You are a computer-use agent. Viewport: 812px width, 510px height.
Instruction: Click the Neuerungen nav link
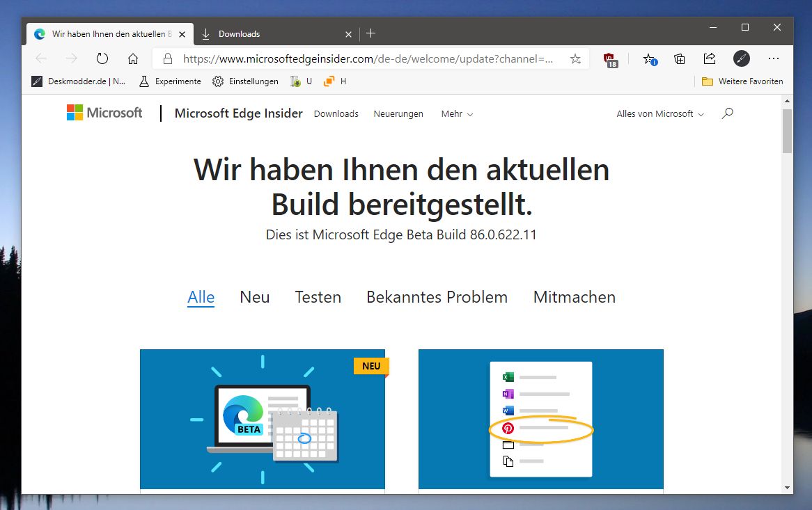[398, 114]
